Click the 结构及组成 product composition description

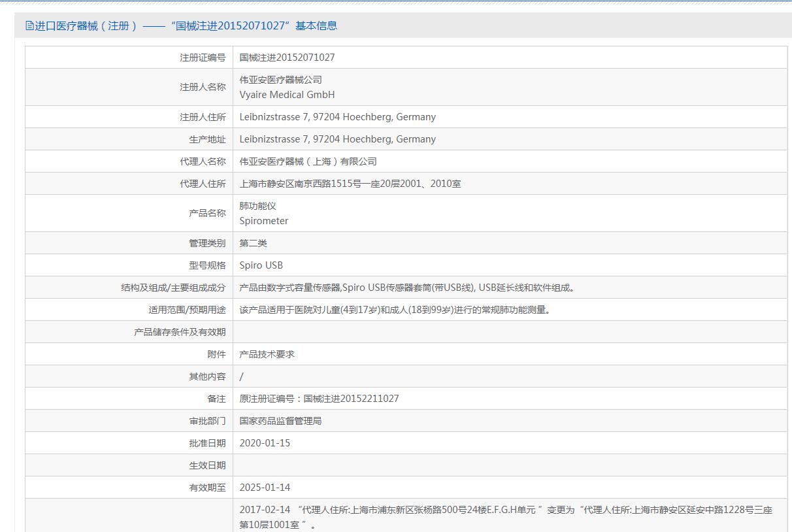(406, 288)
